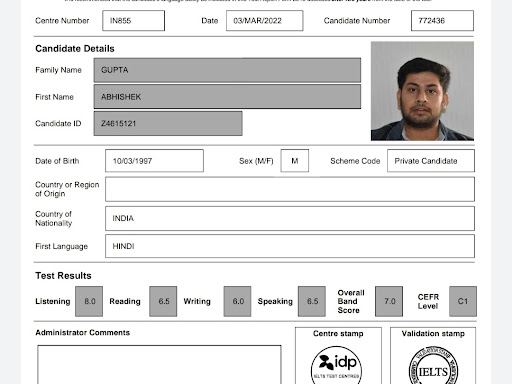
Task: Click the Centre Number field IN855
Action: coord(133,21)
